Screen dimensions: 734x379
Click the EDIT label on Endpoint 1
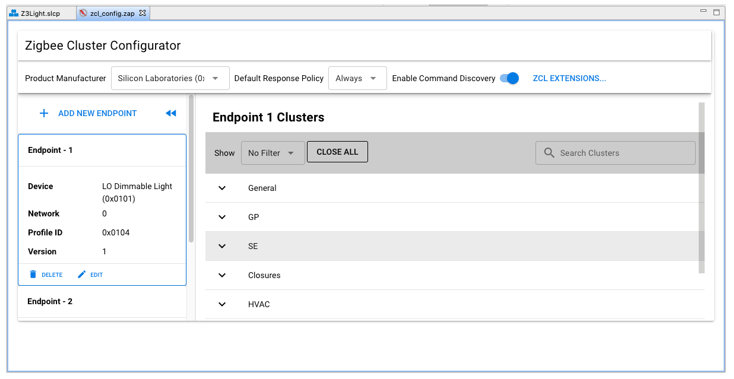[x=96, y=275]
